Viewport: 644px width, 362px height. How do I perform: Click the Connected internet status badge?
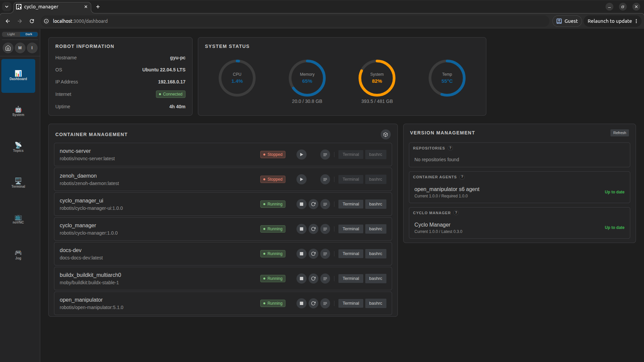click(171, 94)
